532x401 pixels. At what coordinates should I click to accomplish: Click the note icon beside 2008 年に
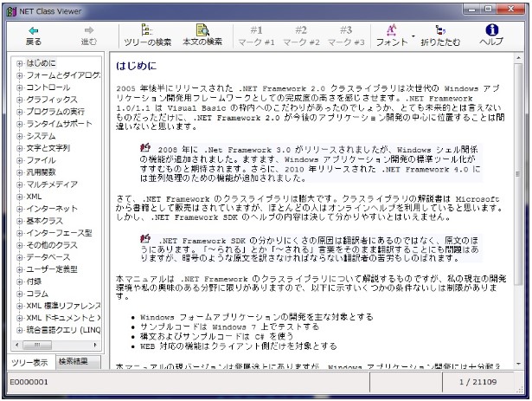(x=145, y=148)
